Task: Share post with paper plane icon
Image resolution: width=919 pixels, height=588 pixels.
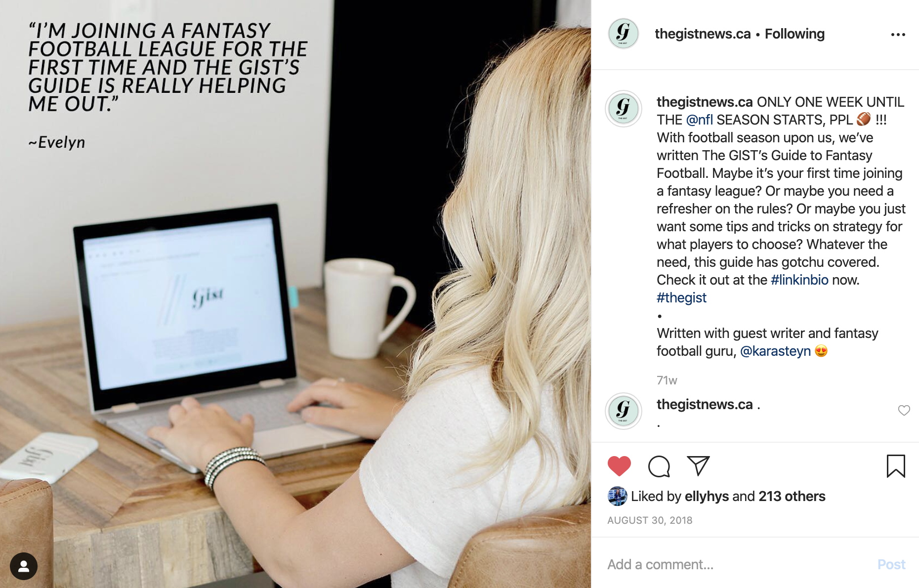Action: click(698, 465)
